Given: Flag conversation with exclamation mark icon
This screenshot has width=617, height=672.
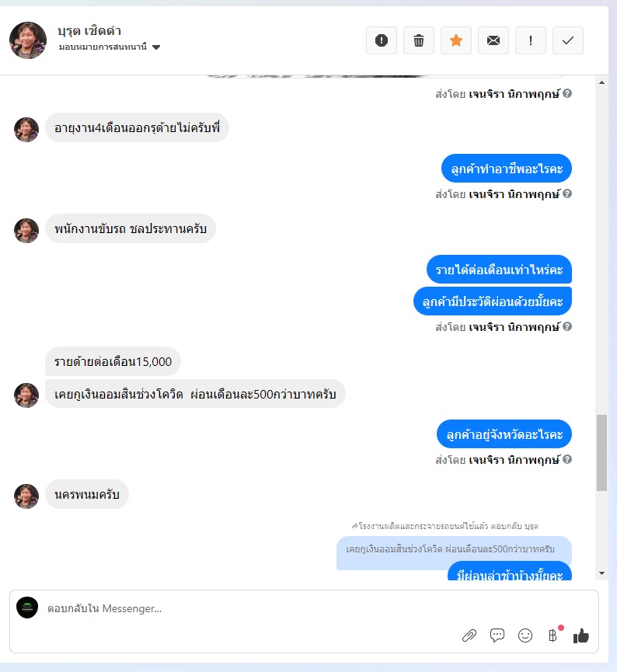Looking at the screenshot, I should 531,40.
